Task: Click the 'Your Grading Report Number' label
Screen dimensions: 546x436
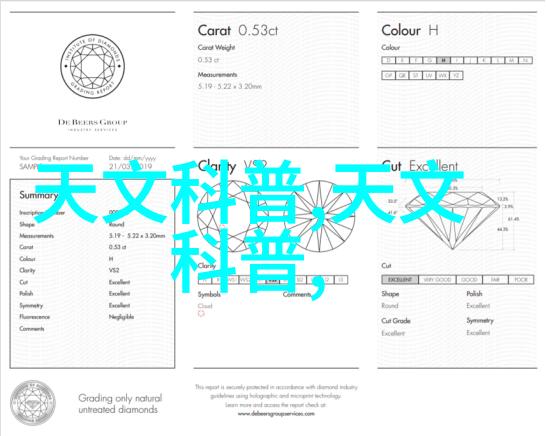Action: click(x=54, y=158)
